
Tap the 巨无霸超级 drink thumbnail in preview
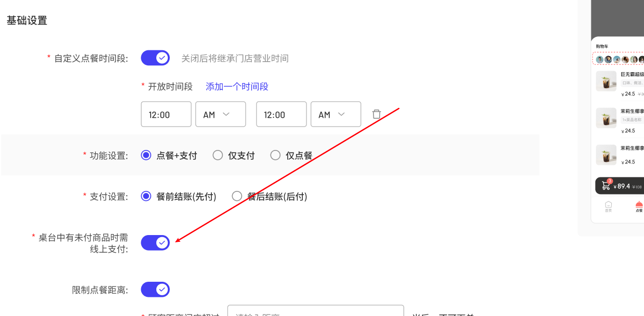[606, 81]
